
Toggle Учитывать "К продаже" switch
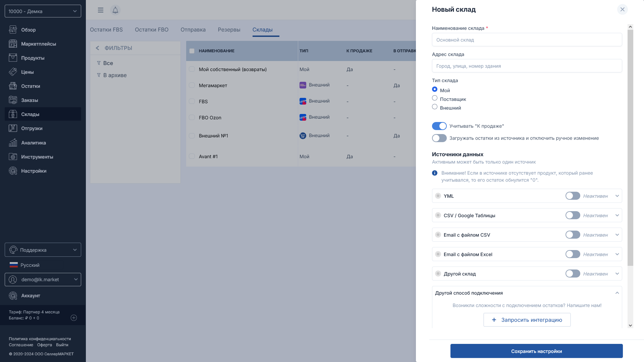point(439,126)
